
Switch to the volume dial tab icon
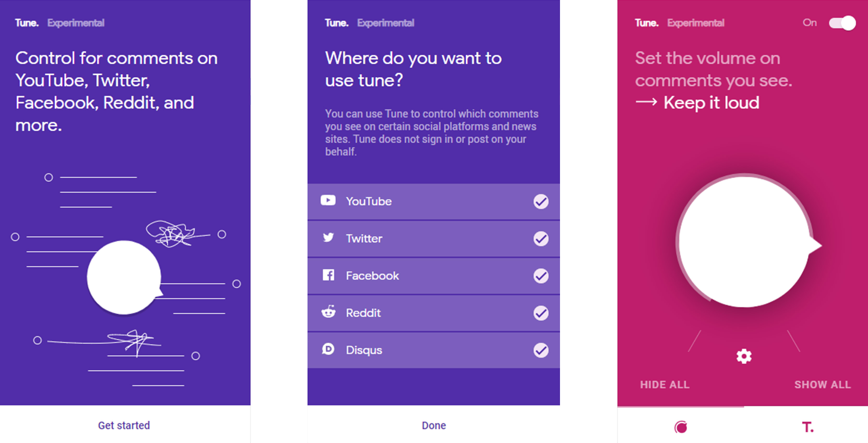click(x=681, y=427)
